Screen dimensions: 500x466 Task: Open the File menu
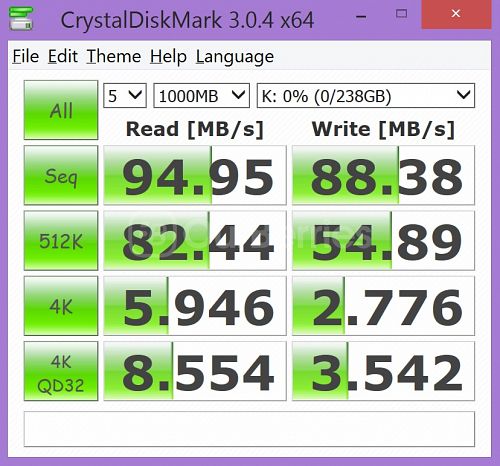[26, 56]
